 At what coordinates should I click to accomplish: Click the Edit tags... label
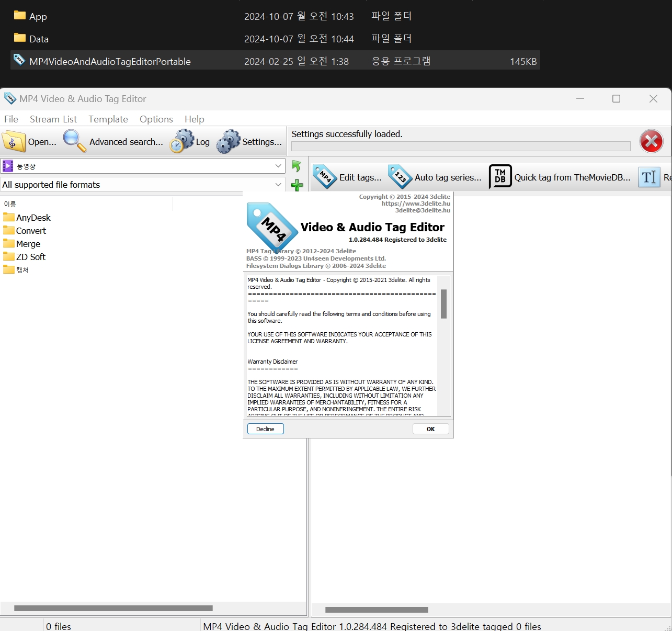360,177
